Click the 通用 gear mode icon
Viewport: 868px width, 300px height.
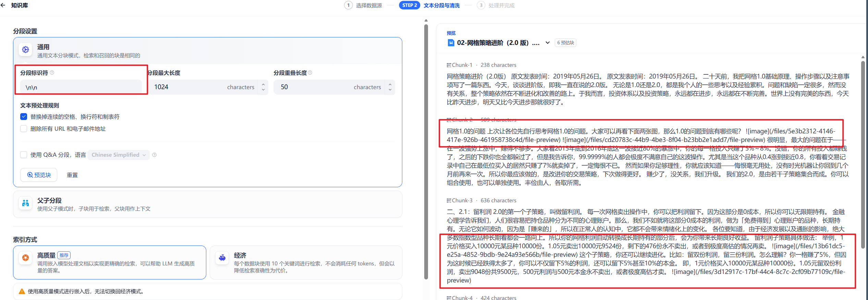26,50
